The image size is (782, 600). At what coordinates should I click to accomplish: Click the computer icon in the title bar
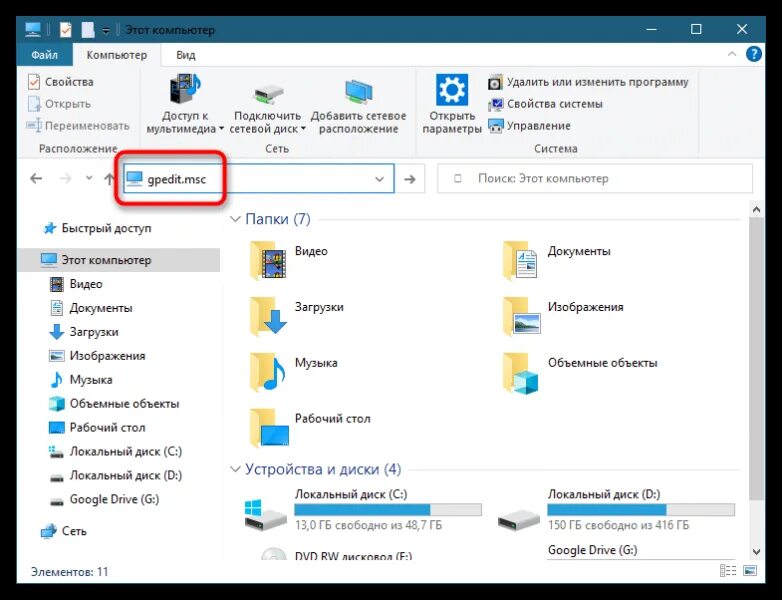tap(33, 30)
